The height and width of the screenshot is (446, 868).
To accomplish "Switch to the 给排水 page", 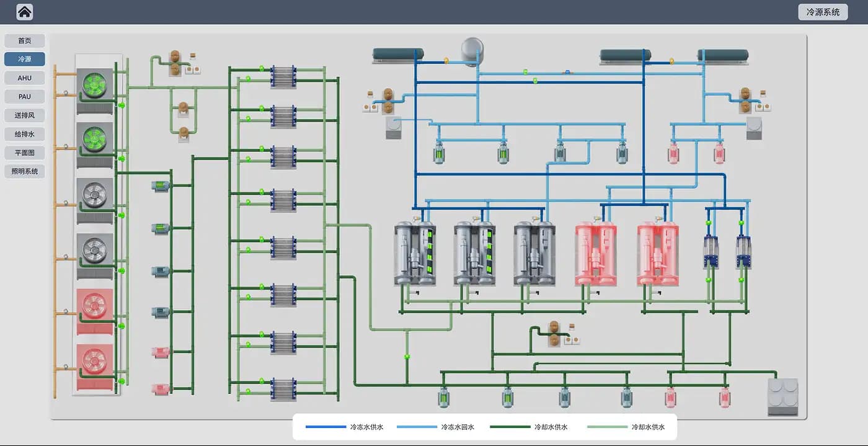I will tap(25, 134).
